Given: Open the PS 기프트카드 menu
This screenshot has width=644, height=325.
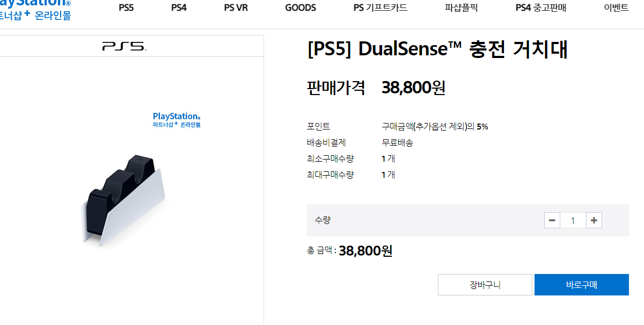Looking at the screenshot, I should [x=380, y=8].
